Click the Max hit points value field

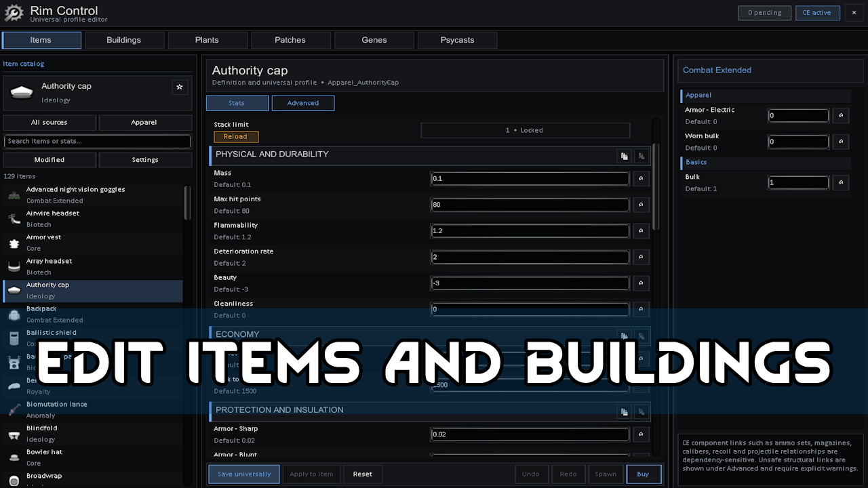coord(530,205)
